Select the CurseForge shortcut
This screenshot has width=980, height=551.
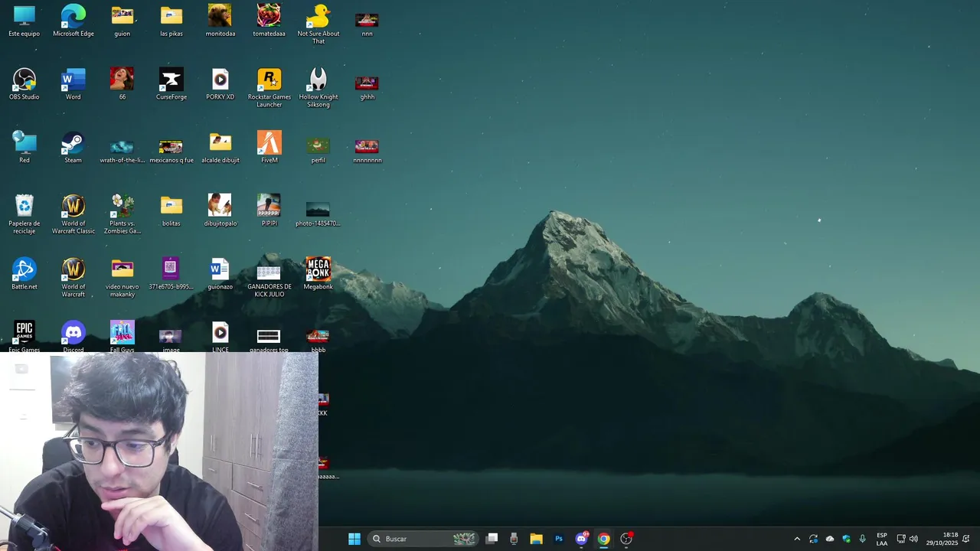[x=171, y=84]
